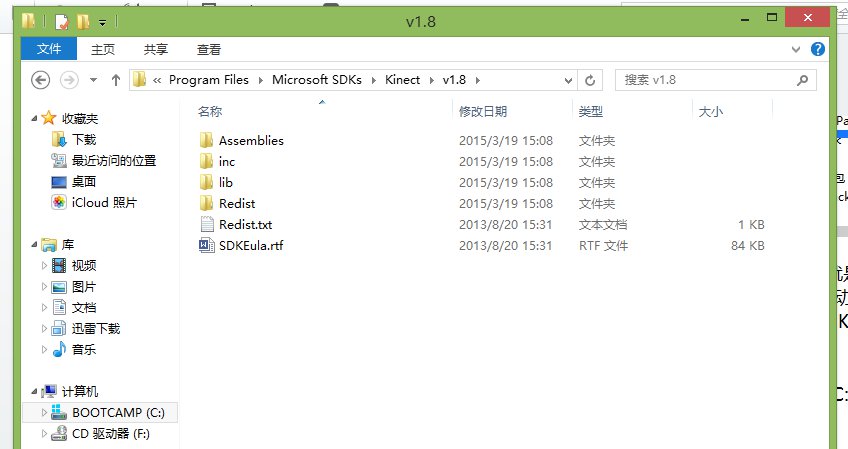Open iCloud 照片 in the sidebar
This screenshot has width=848, height=449.
click(104, 203)
